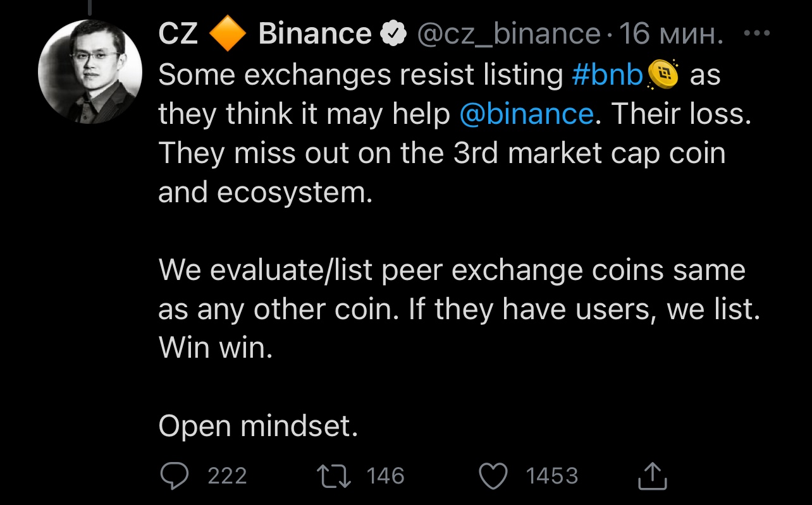
Task: Click the orange diamond emoji in name
Action: click(x=227, y=34)
